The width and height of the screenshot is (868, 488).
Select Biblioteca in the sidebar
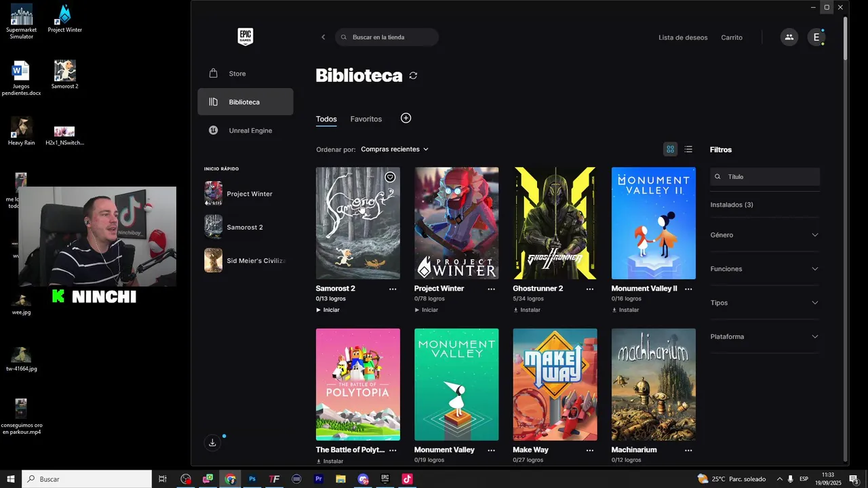(x=245, y=102)
